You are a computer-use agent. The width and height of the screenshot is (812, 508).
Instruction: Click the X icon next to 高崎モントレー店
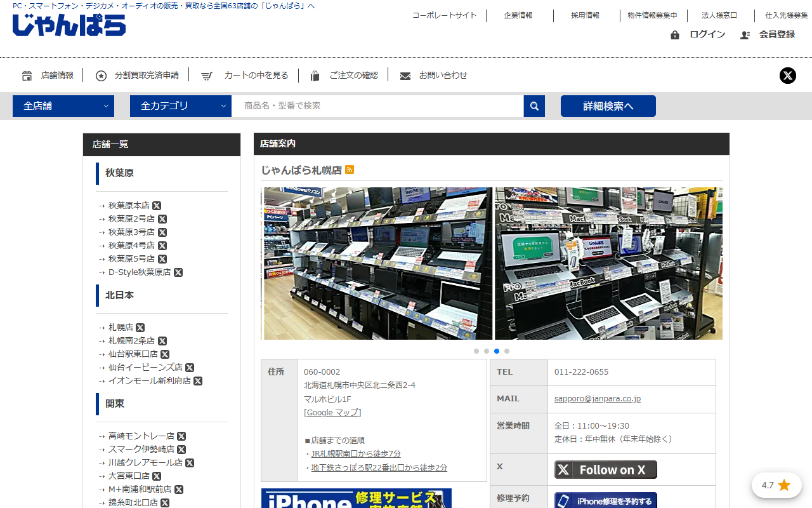click(181, 436)
